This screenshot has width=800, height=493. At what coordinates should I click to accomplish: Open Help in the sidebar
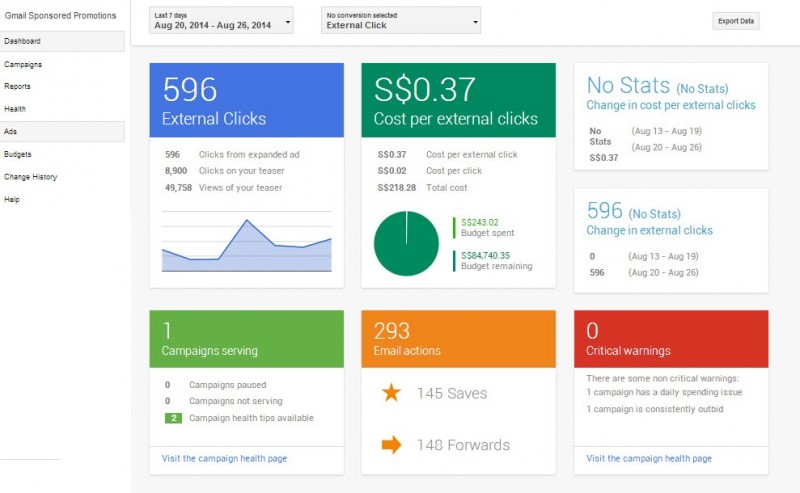[x=12, y=200]
